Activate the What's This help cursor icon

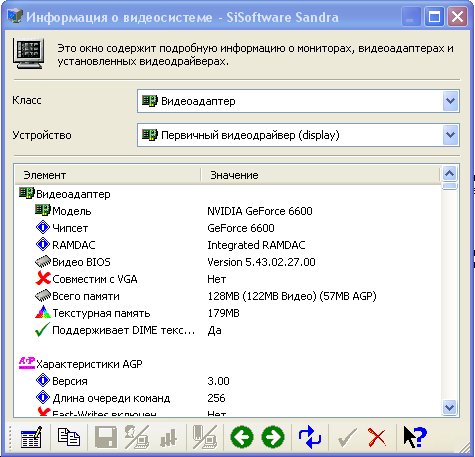415,437
